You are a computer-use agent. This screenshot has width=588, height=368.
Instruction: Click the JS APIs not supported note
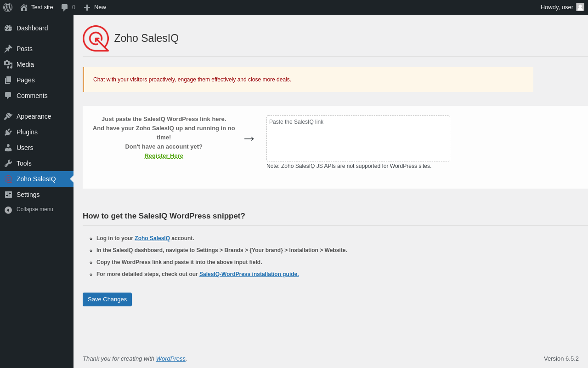[349, 166]
